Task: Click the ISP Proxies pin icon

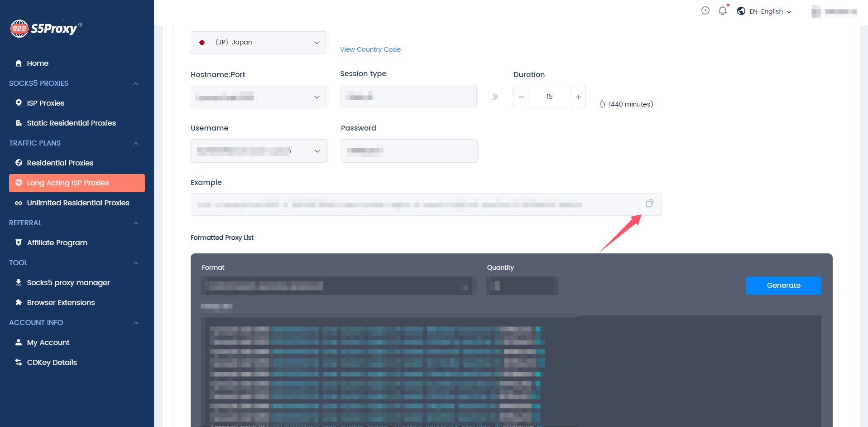Action: coord(19,103)
